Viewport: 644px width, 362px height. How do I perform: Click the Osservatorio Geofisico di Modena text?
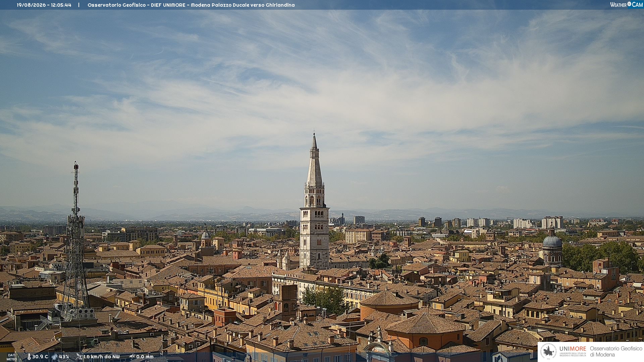pos(616,351)
